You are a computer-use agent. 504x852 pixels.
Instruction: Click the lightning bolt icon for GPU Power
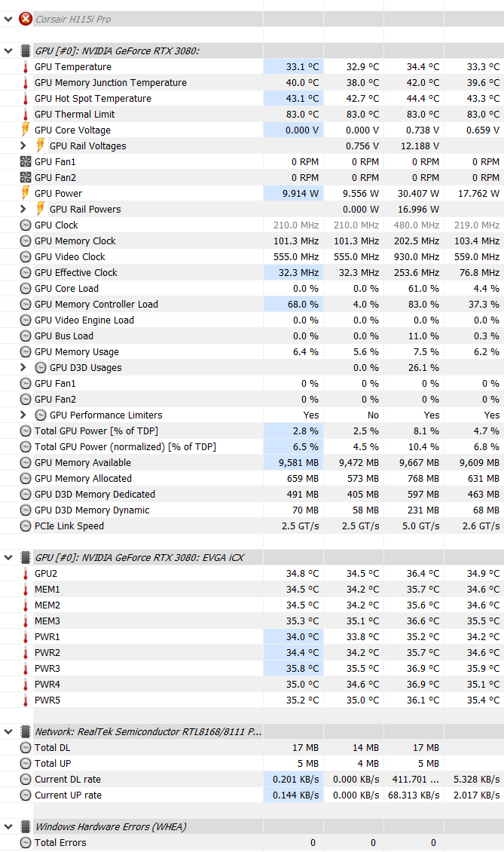pyautogui.click(x=25, y=193)
